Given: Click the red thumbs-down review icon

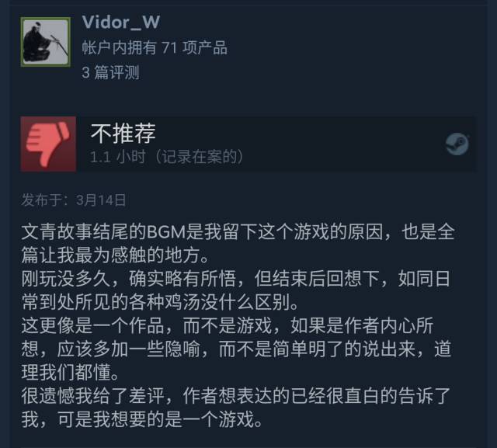Looking at the screenshot, I should pyautogui.click(x=48, y=144).
